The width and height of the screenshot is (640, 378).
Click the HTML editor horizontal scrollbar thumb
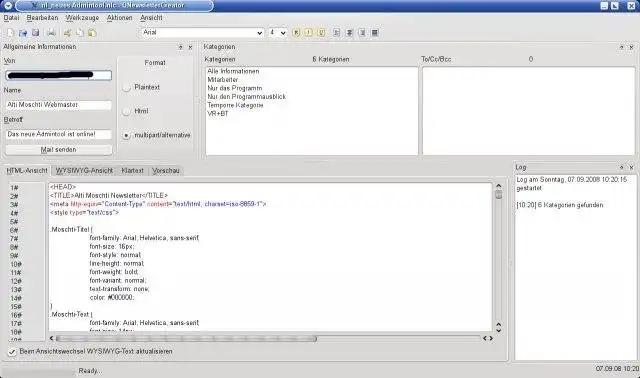coord(186,338)
